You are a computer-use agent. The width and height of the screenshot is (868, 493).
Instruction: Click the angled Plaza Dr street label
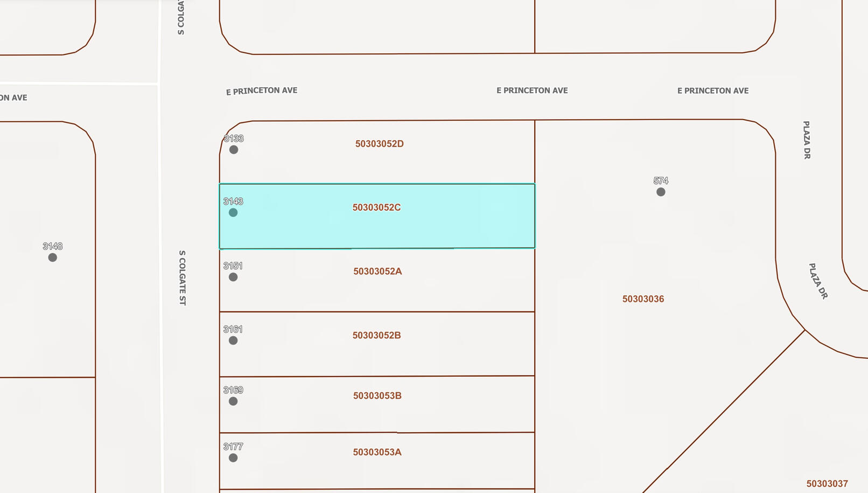click(x=818, y=281)
